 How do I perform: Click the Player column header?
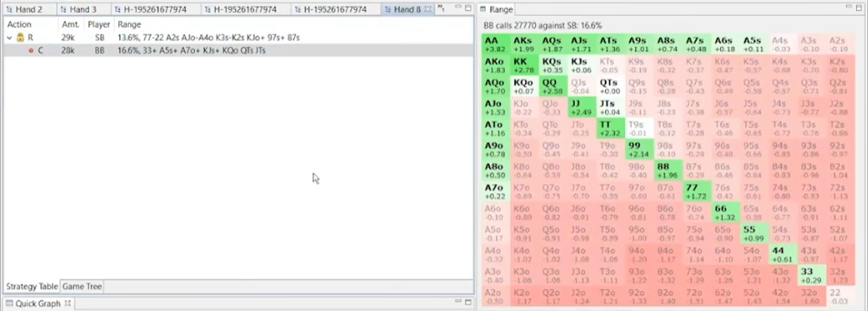(99, 24)
